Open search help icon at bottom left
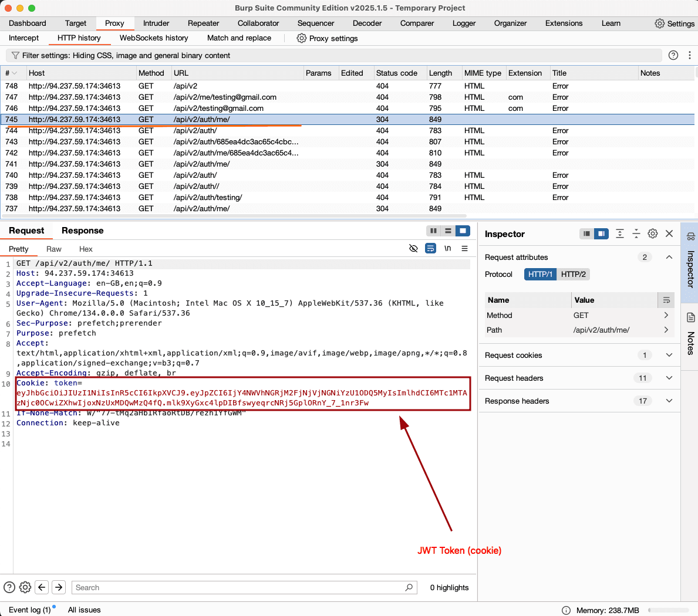 9,587
